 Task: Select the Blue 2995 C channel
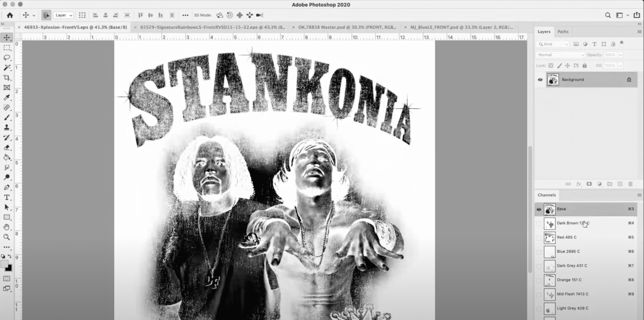568,251
